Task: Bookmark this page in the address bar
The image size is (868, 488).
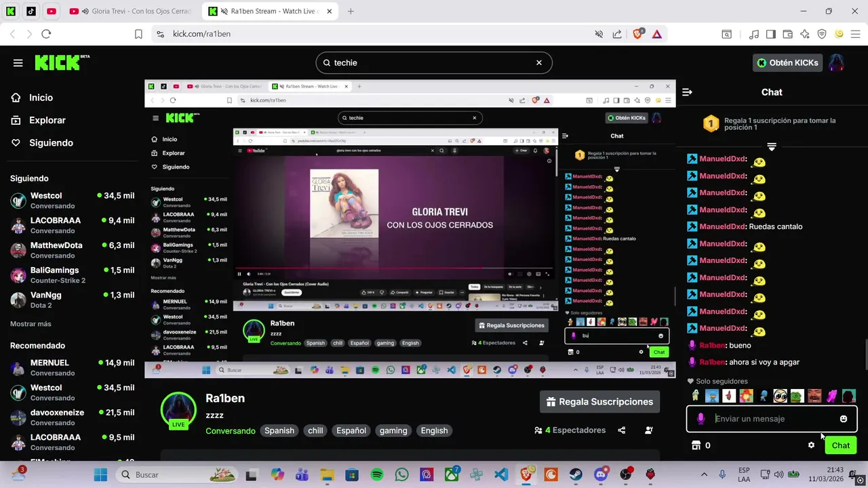Action: point(138,34)
